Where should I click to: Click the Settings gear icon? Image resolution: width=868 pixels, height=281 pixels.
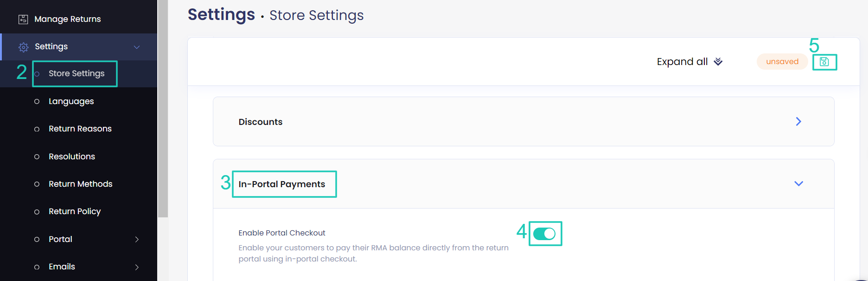23,46
